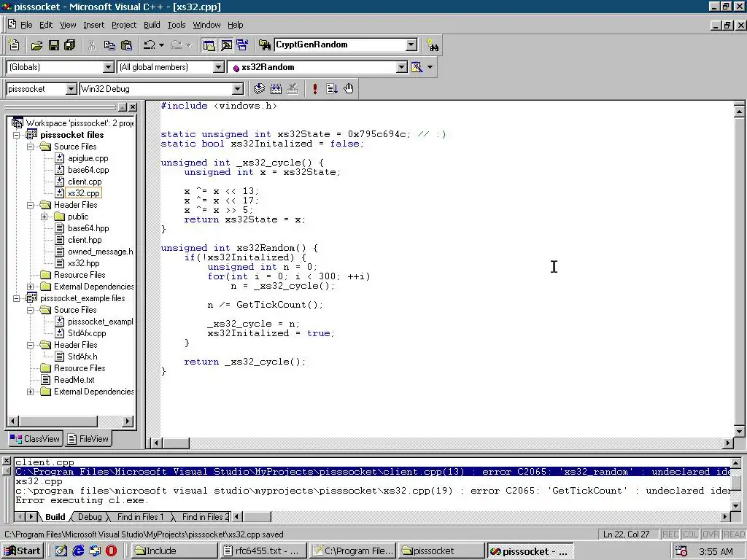
Task: Click the Windows Start button
Action: point(23,551)
